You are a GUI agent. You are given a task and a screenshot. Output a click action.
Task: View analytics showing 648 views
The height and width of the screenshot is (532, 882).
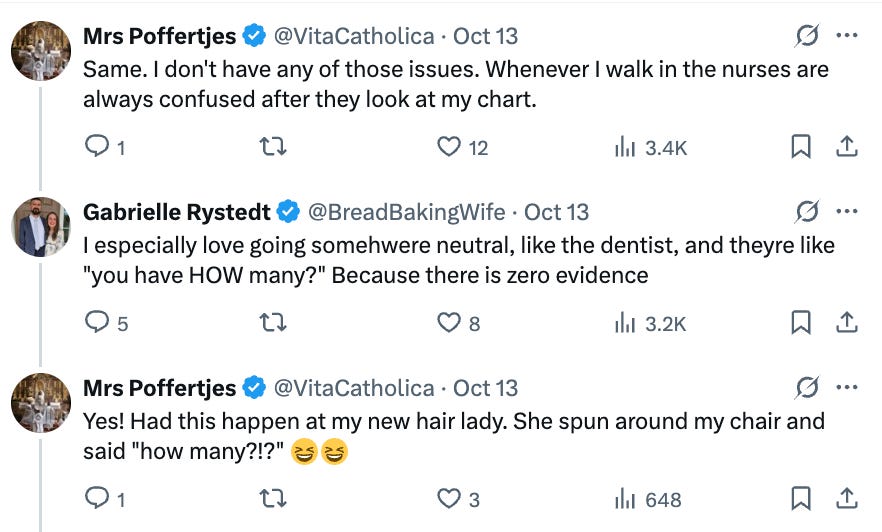click(649, 499)
